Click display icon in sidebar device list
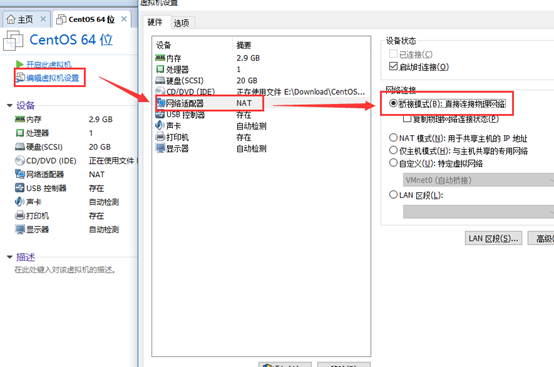This screenshot has height=367, width=554. (x=20, y=230)
